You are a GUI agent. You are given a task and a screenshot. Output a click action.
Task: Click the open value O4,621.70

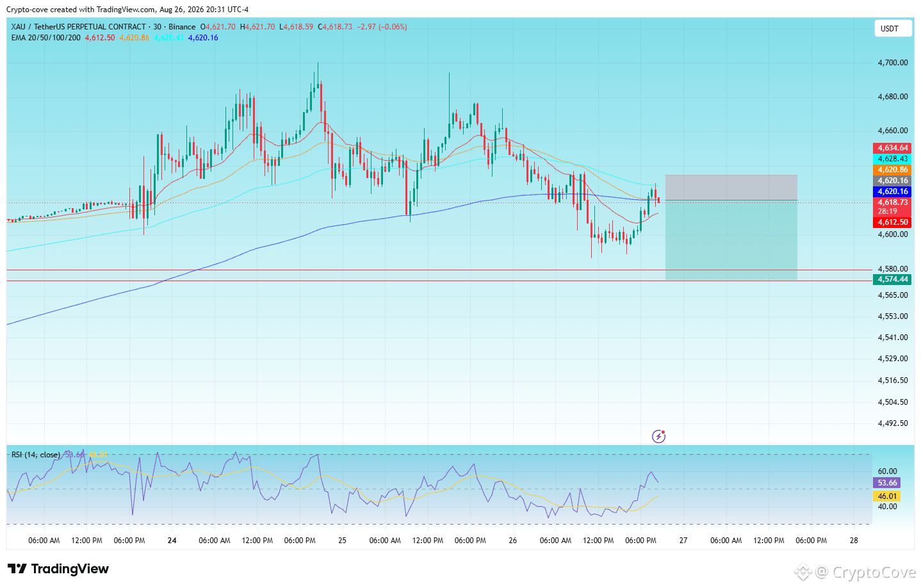[x=218, y=27]
